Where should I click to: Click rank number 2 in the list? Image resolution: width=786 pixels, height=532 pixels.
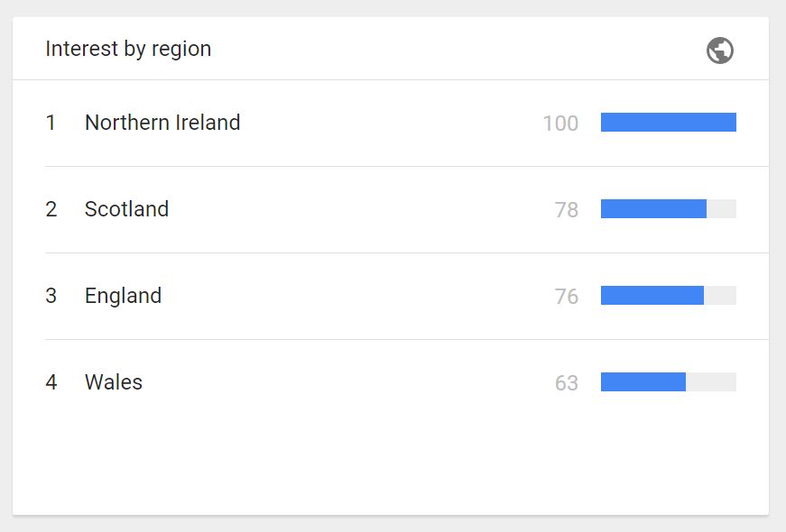(x=51, y=209)
